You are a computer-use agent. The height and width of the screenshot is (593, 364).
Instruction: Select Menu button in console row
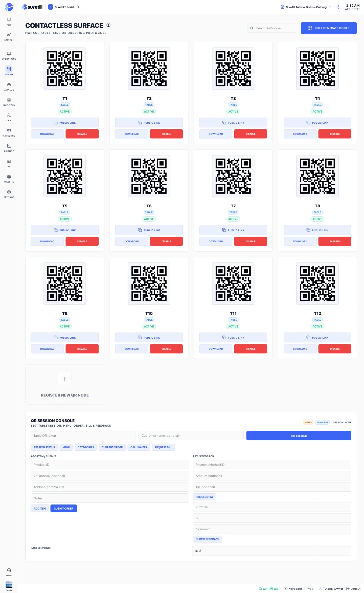click(66, 447)
